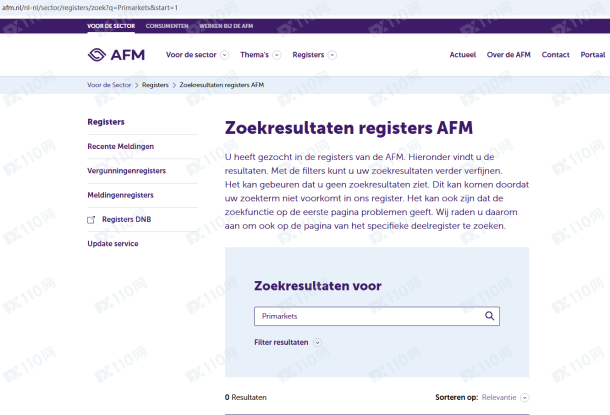Open Update service in sidebar

coord(113,243)
